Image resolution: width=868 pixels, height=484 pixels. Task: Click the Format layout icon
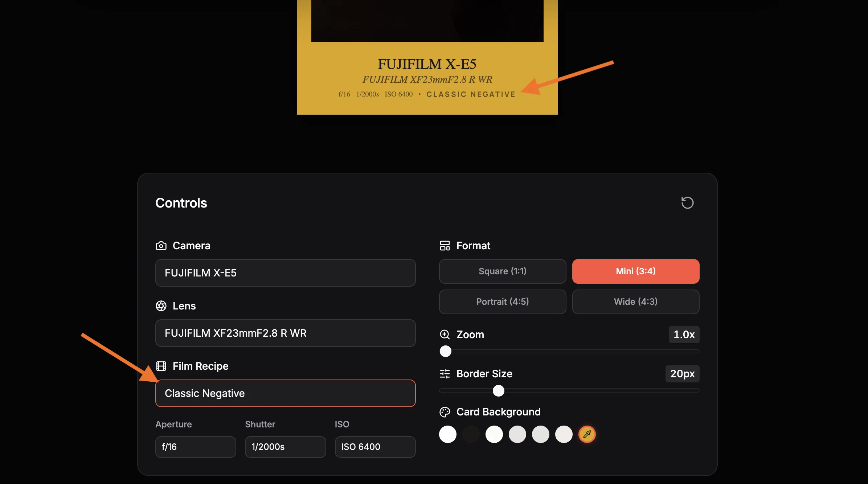pos(445,246)
